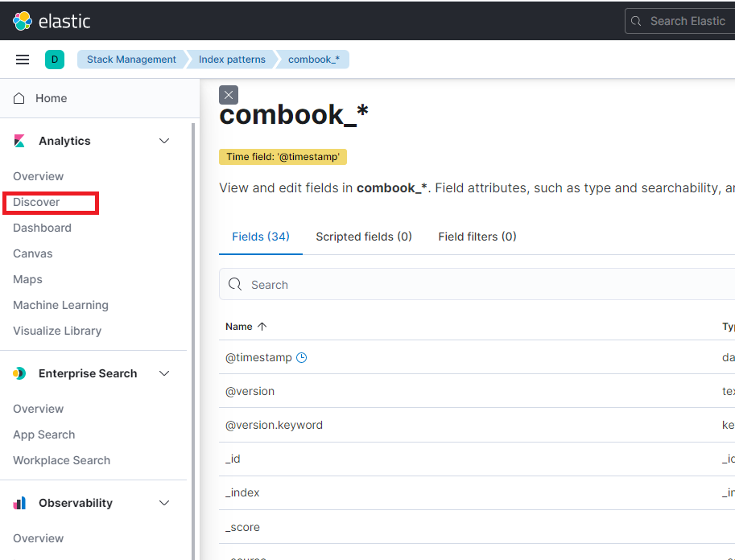Select the _index field row
This screenshot has width=735, height=560.
477,492
